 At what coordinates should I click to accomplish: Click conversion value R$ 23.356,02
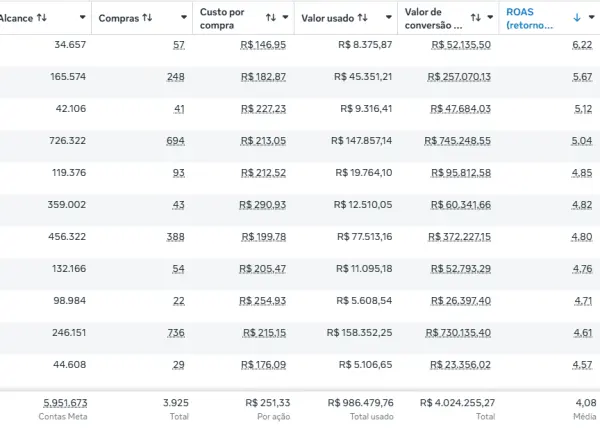click(460, 365)
